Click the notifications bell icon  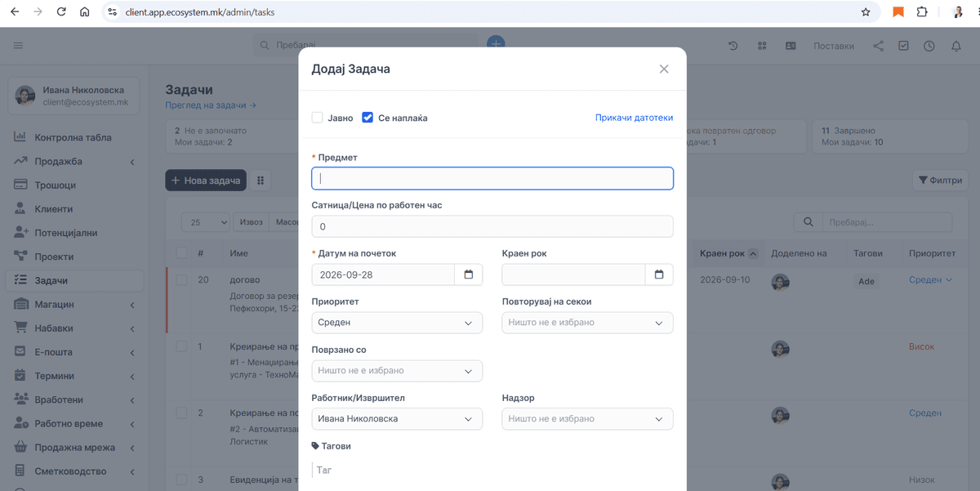[x=956, y=46]
